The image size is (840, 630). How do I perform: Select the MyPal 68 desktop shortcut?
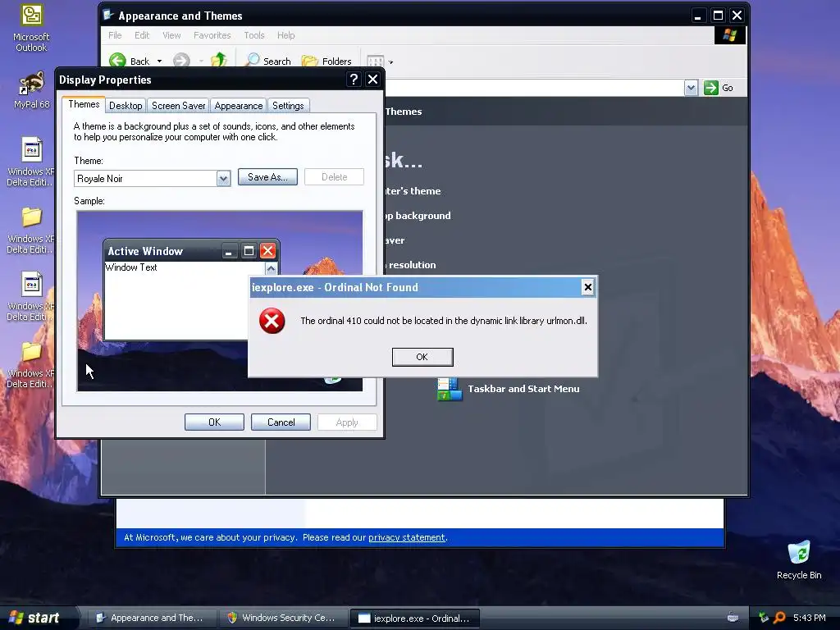(32, 90)
